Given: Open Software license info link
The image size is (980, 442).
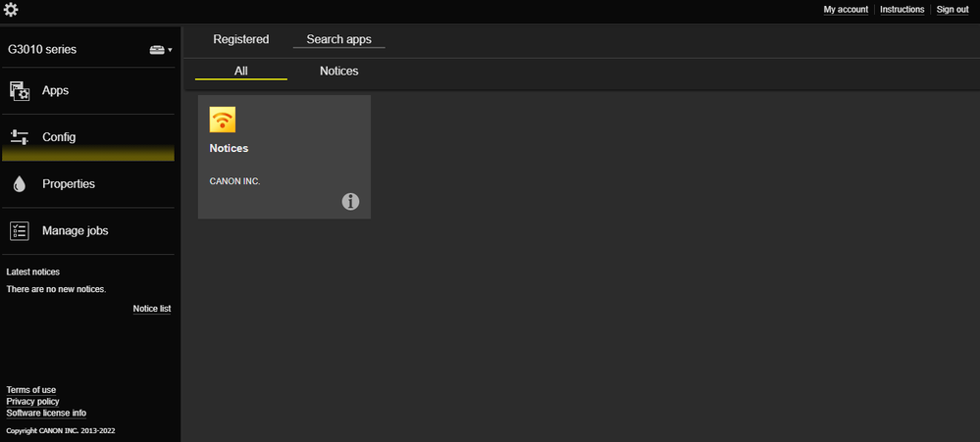Looking at the screenshot, I should click(x=46, y=413).
